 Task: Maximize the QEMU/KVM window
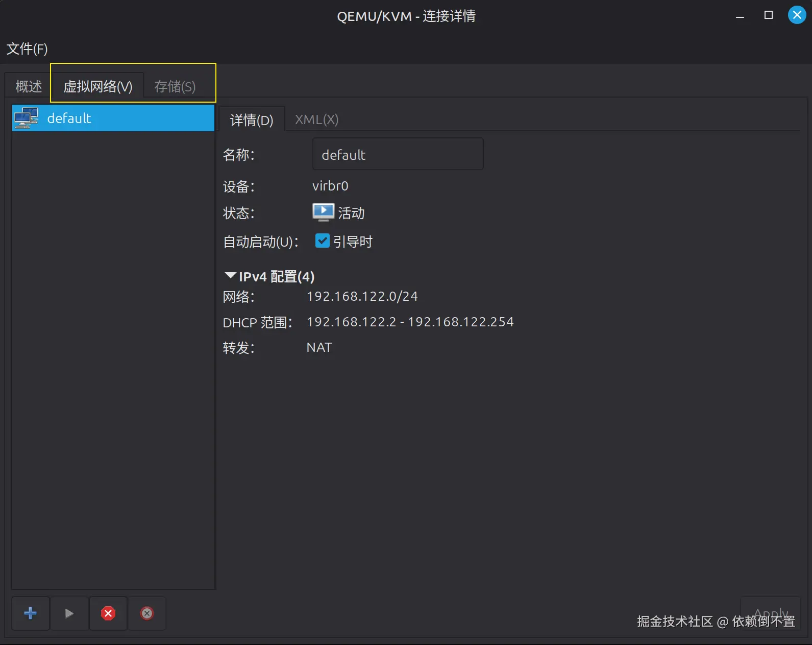(x=769, y=15)
